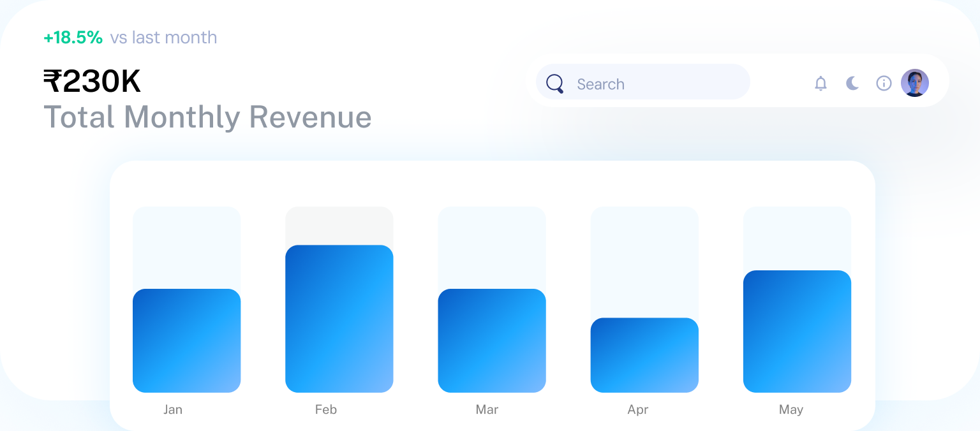Select the blue May revenue bar
Viewport: 980px width, 431px height.
click(797, 332)
